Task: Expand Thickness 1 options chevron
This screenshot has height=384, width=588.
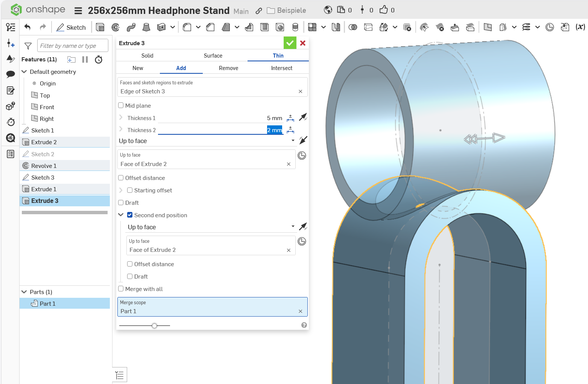Action: pos(121,117)
